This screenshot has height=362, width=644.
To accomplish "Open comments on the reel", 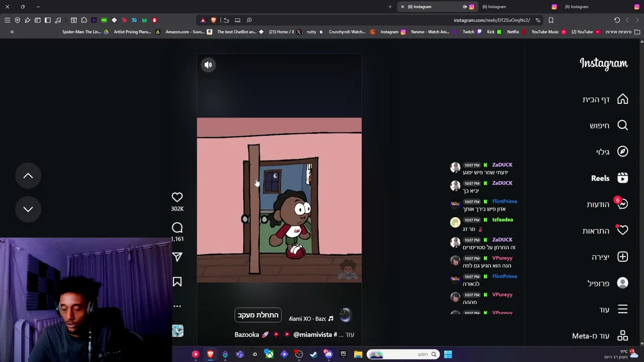I will (x=177, y=228).
